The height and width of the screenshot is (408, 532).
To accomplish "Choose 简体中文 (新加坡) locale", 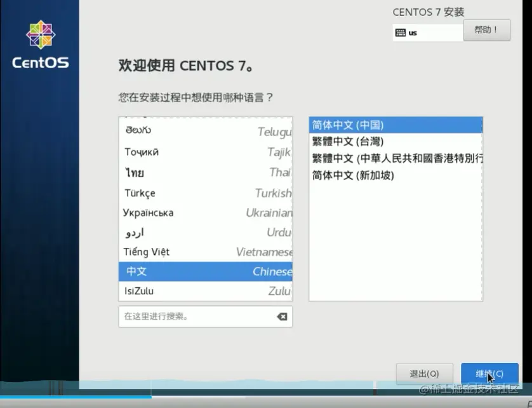I will [396, 175].
